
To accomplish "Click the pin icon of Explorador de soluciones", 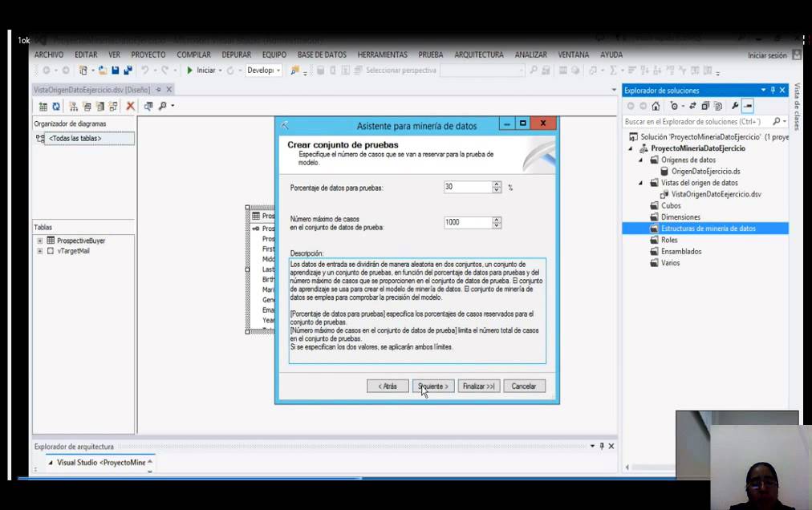I will [773, 90].
